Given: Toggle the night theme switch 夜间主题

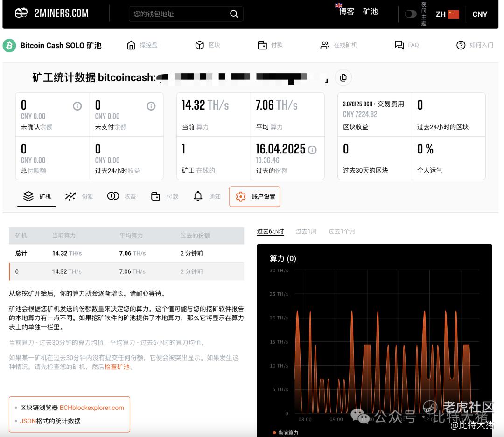Looking at the screenshot, I should [411, 14].
